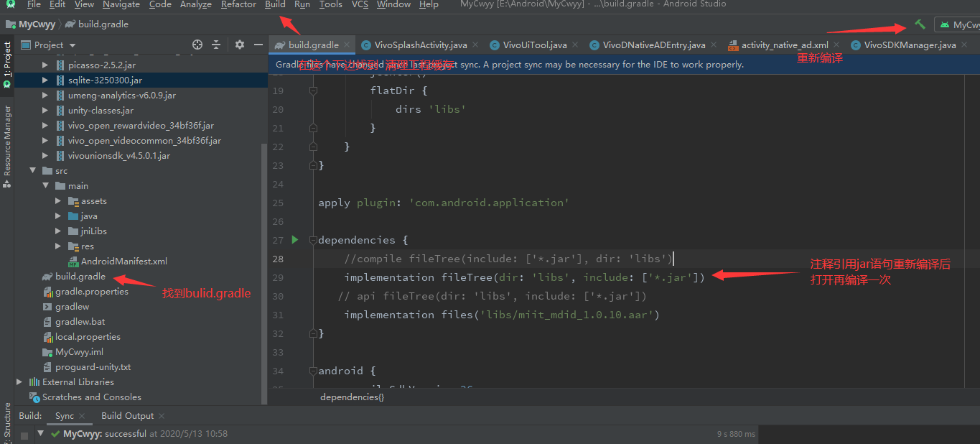The image size is (980, 444).
Task: Expand the External Libraries node
Action: click(x=19, y=381)
